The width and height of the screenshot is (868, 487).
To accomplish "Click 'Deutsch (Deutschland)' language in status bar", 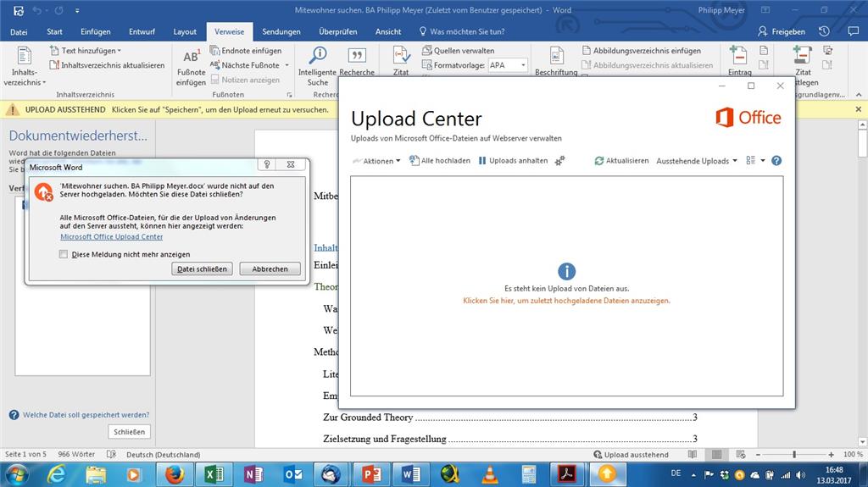I will click(x=164, y=454).
